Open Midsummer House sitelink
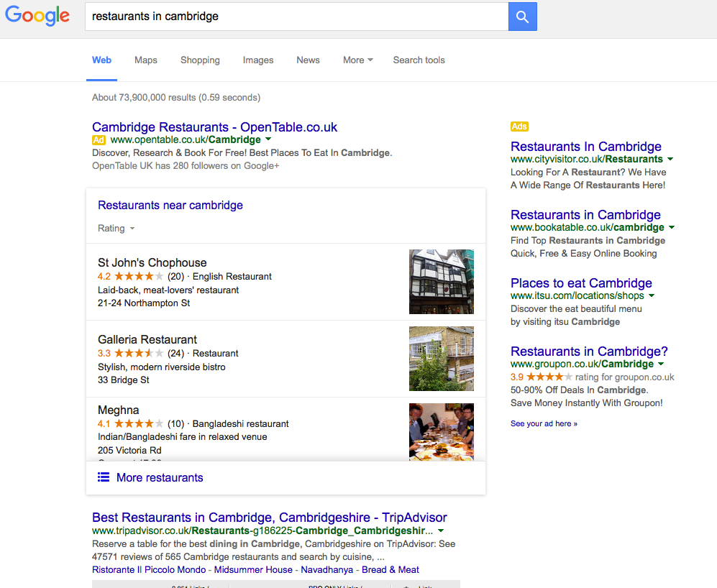The height and width of the screenshot is (588, 717). pos(253,570)
